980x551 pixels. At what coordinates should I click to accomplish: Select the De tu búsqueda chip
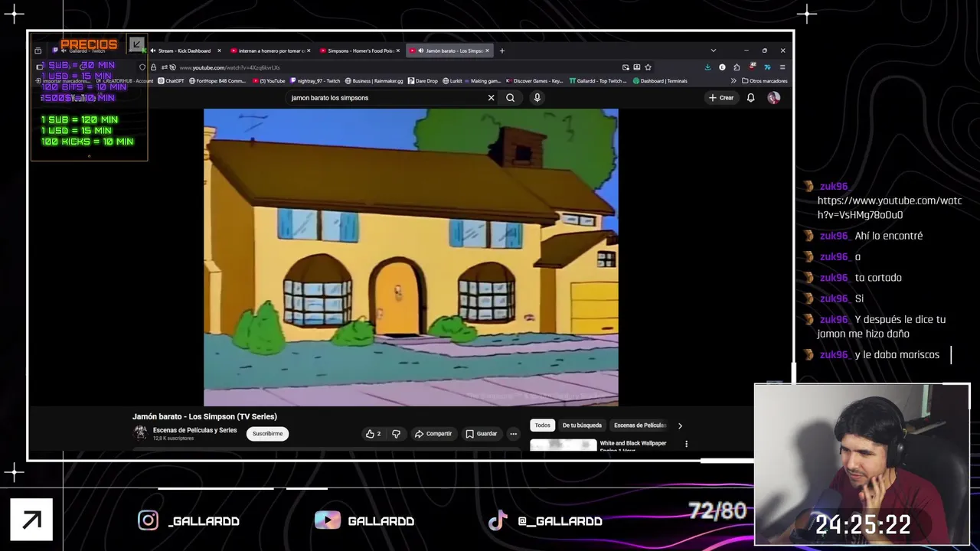pyautogui.click(x=582, y=425)
